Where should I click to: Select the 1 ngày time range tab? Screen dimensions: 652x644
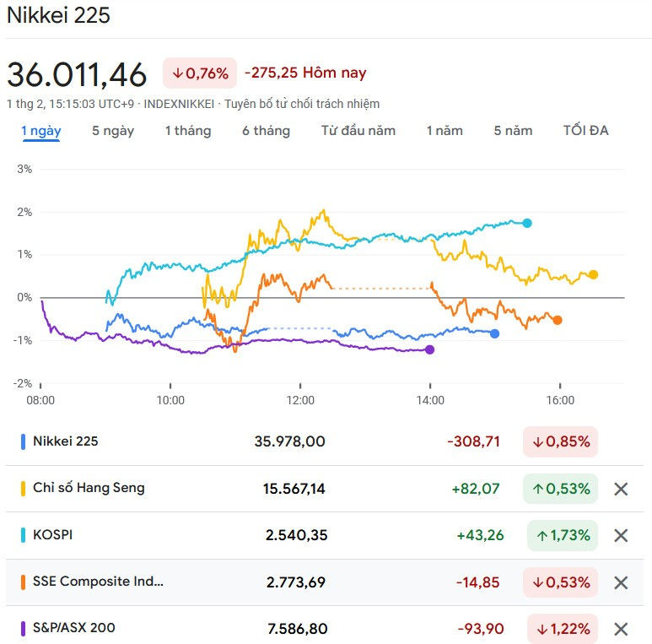(x=40, y=131)
